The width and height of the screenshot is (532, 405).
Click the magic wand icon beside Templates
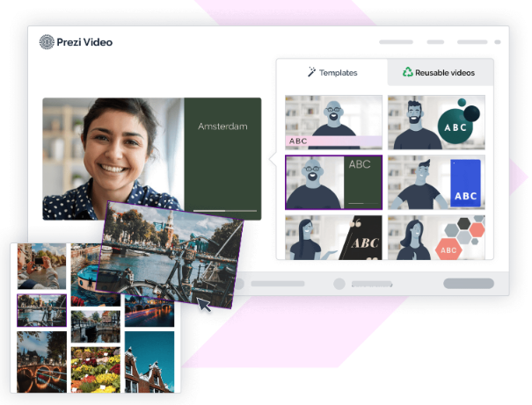click(x=311, y=72)
